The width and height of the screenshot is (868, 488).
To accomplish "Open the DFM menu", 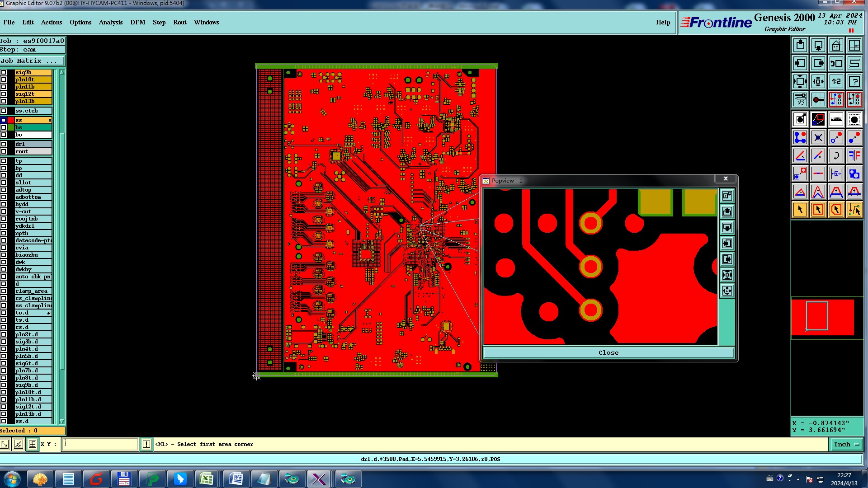I will pos(137,22).
